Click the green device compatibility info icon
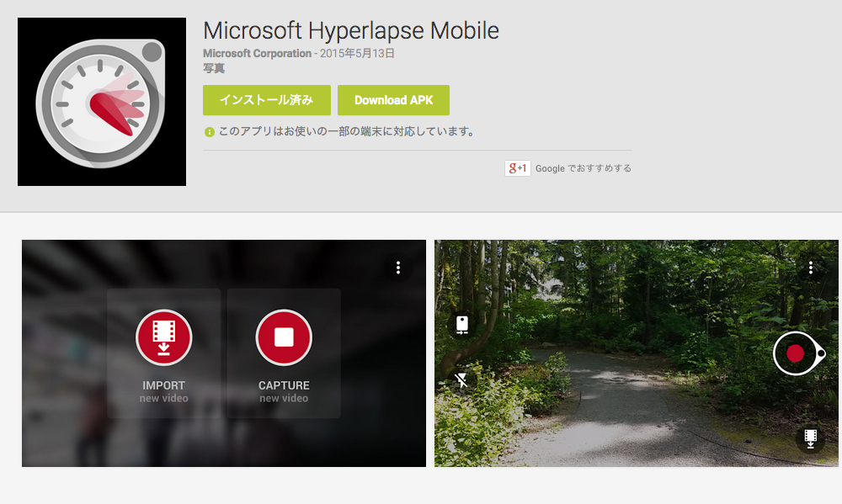This screenshot has width=842, height=504. point(210,132)
